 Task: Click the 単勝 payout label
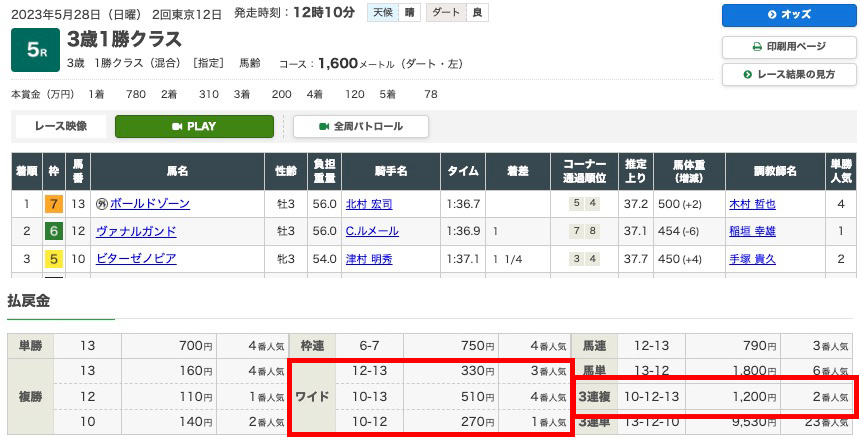(x=31, y=346)
